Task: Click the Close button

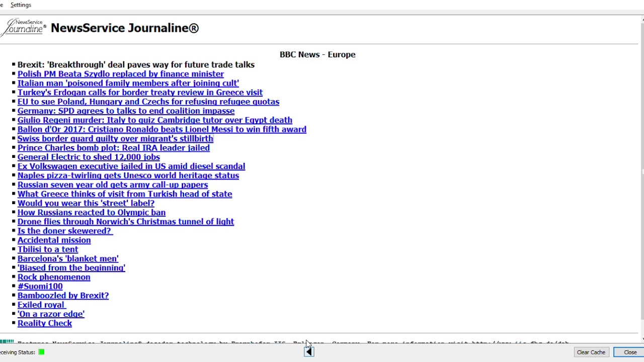Action: [x=629, y=352]
